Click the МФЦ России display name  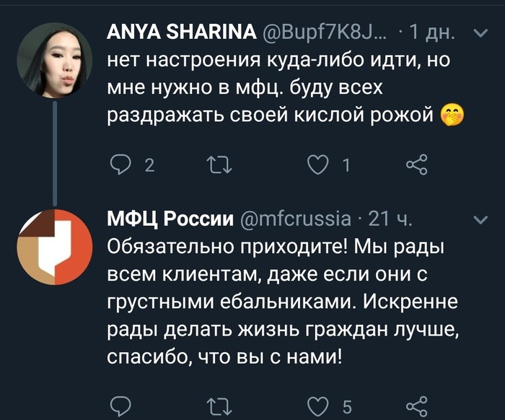(x=170, y=219)
